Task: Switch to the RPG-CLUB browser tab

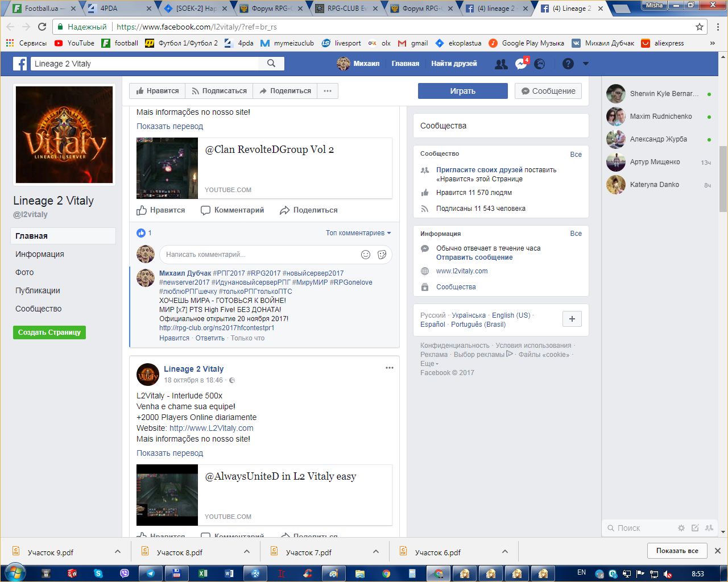Action: [347, 9]
